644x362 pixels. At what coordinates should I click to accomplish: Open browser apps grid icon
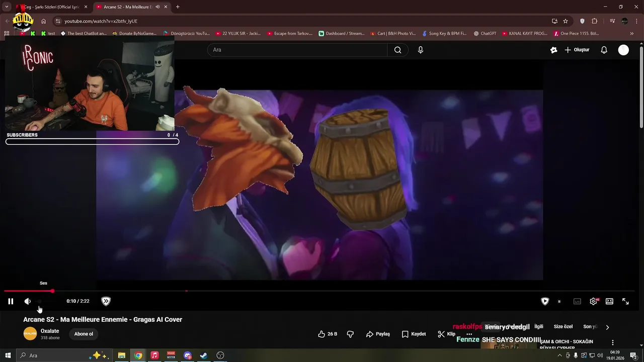[x=7, y=34]
